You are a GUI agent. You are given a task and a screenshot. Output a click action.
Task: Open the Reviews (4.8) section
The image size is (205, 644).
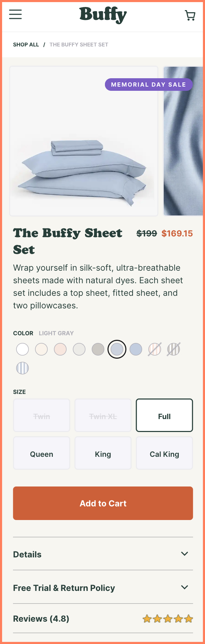[41, 618]
